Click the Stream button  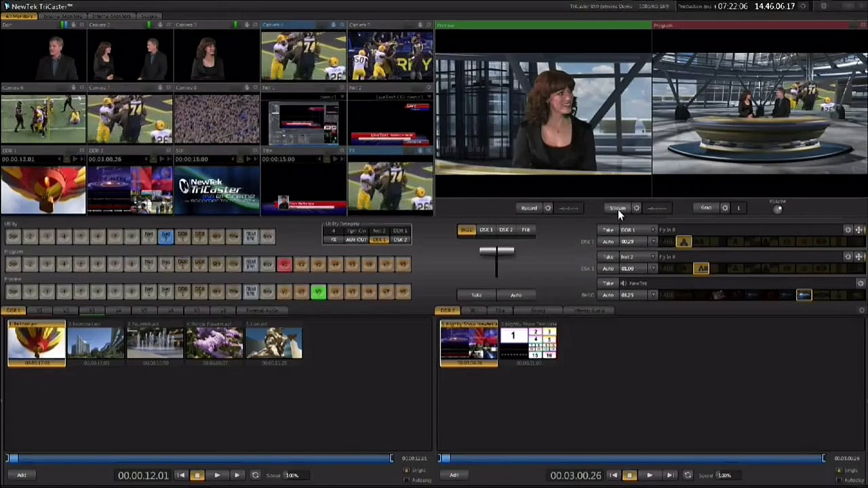[x=618, y=208]
